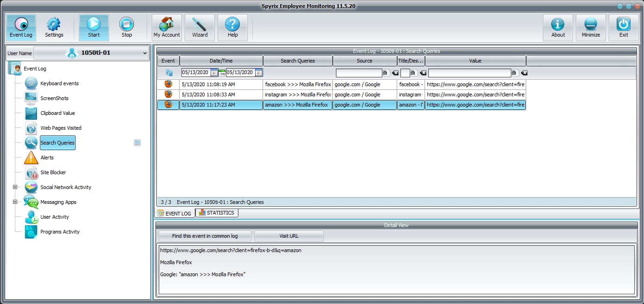Viewport: 644px width, 304px height.
Task: Select the EVENT LOG tab
Action: point(174,213)
